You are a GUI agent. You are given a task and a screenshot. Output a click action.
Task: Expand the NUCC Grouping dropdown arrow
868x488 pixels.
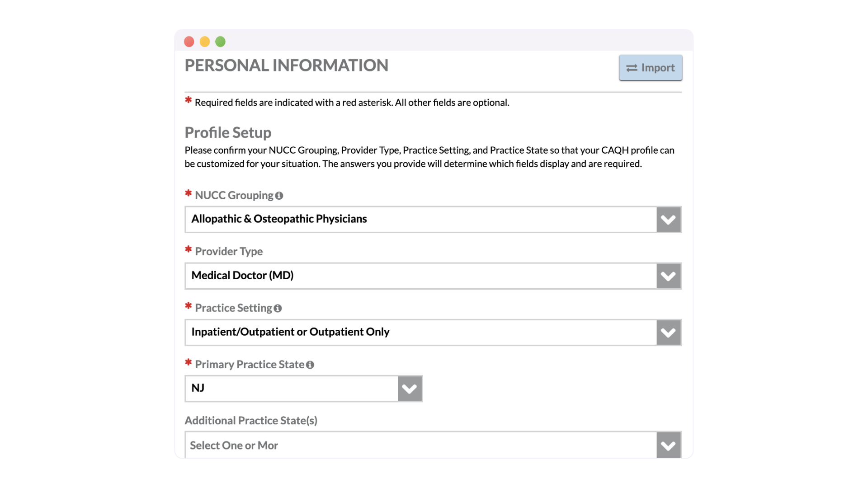pos(668,220)
